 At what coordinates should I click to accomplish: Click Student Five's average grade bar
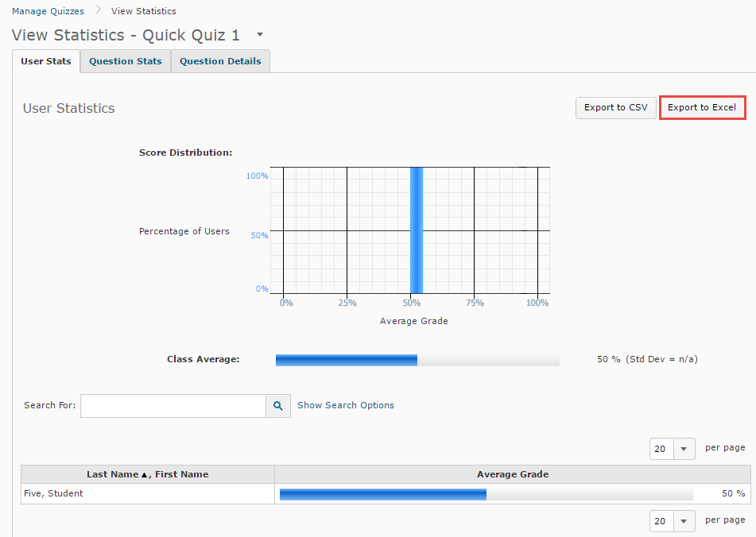click(486, 494)
